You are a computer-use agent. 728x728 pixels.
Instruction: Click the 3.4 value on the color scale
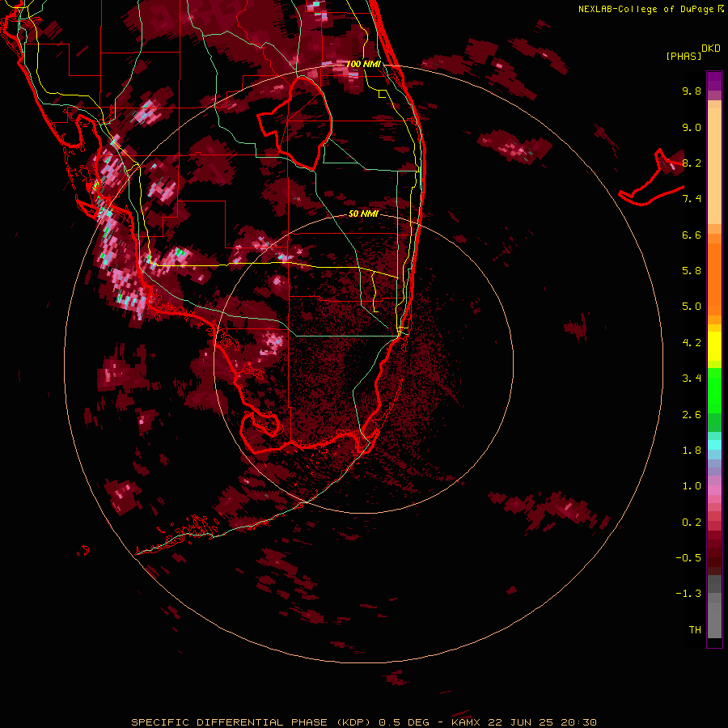click(692, 379)
